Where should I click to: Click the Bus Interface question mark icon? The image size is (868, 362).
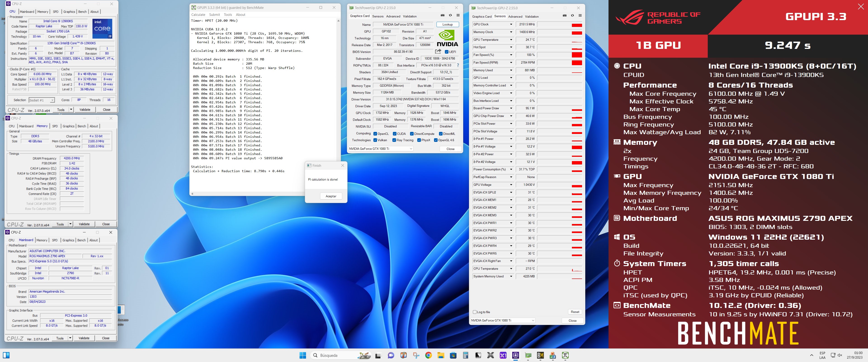tap(458, 65)
